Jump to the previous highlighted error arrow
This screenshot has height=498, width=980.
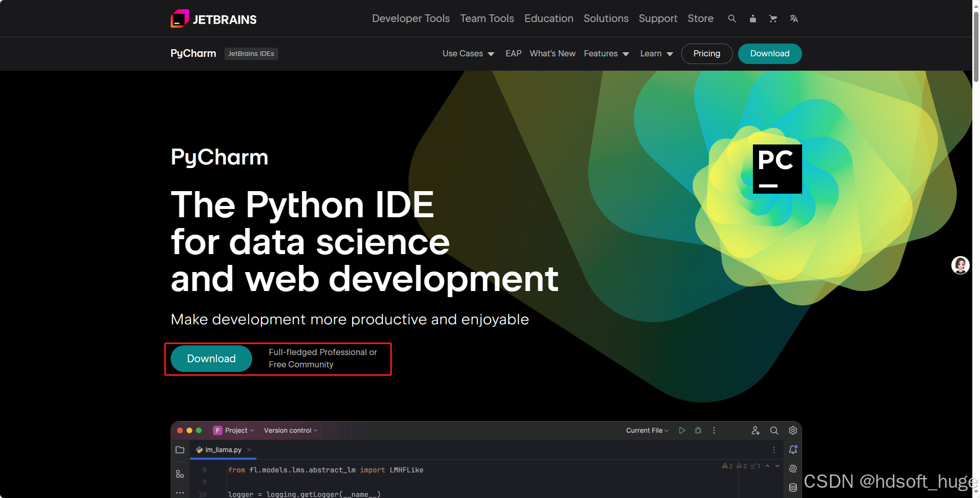pos(767,466)
